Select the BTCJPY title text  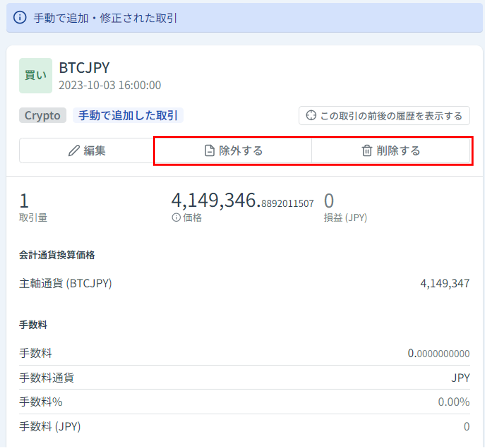(84, 68)
